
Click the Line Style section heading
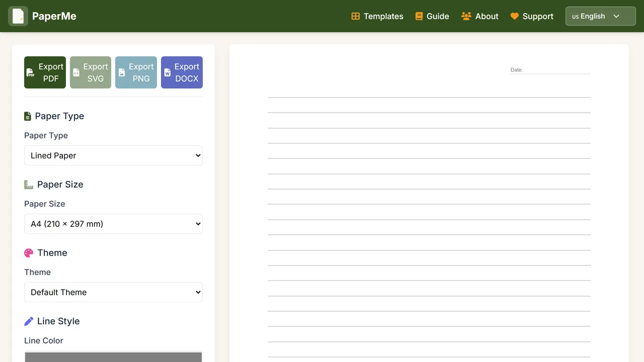coord(58,321)
